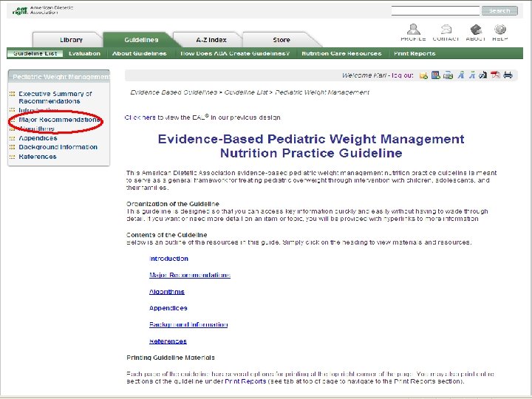The height and width of the screenshot is (399, 532).
Task: Click the blue printer icon at toolbar end
Action: tap(508, 75)
